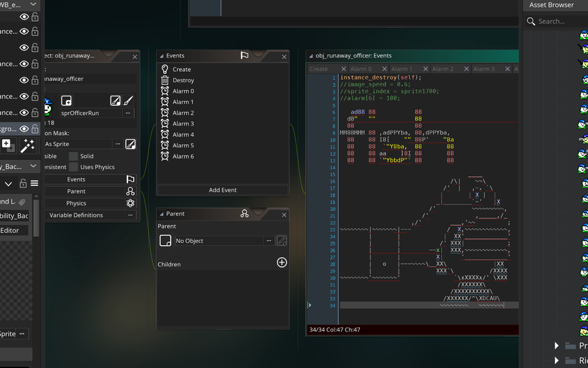Click the Parent button in object panel
This screenshot has width=588, height=368.
[90, 191]
